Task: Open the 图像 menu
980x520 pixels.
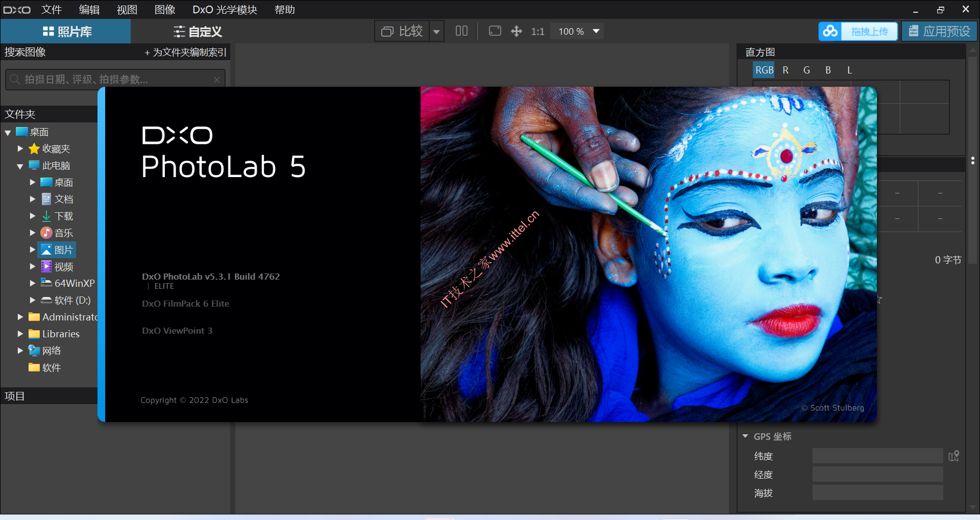Action: [x=165, y=10]
